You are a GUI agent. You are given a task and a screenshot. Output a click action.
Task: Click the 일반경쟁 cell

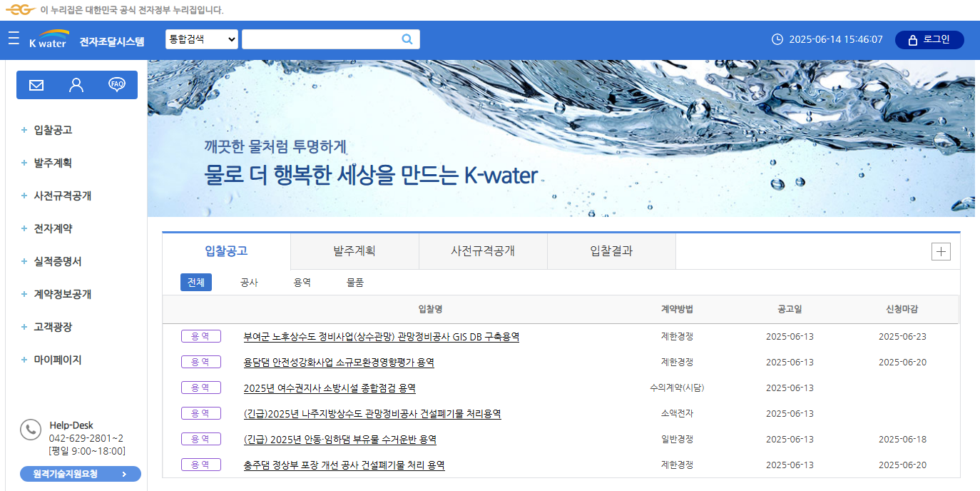pos(677,439)
